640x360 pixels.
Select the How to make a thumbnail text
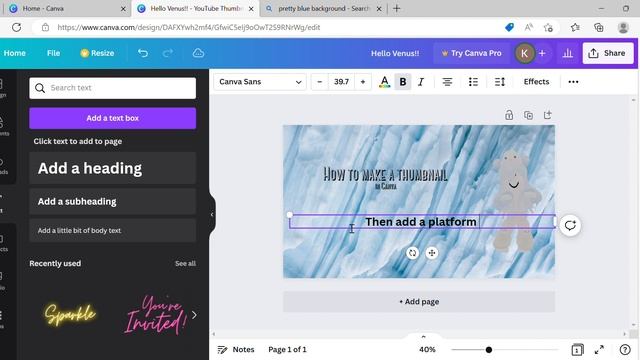click(385, 175)
